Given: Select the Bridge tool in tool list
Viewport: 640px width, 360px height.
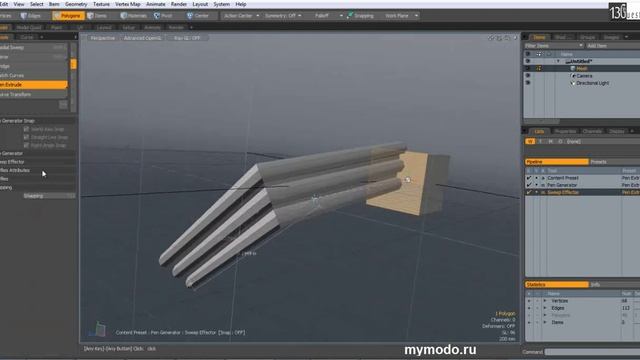Looking at the screenshot, I should click(33, 66).
